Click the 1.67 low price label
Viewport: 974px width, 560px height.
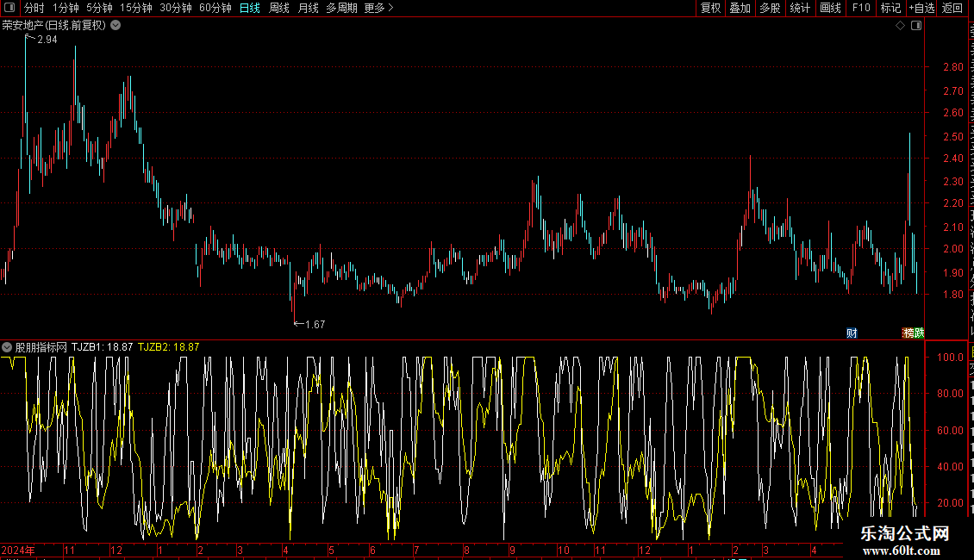pyautogui.click(x=315, y=325)
